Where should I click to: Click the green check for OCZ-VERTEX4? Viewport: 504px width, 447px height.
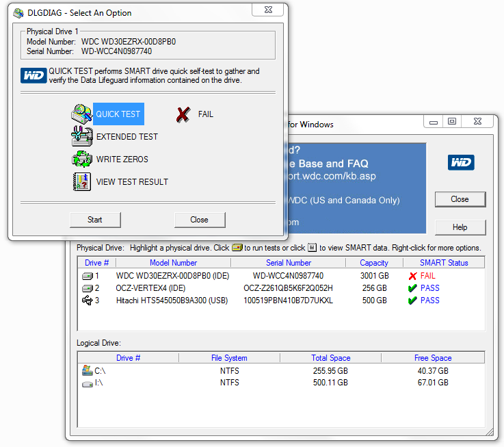click(412, 288)
